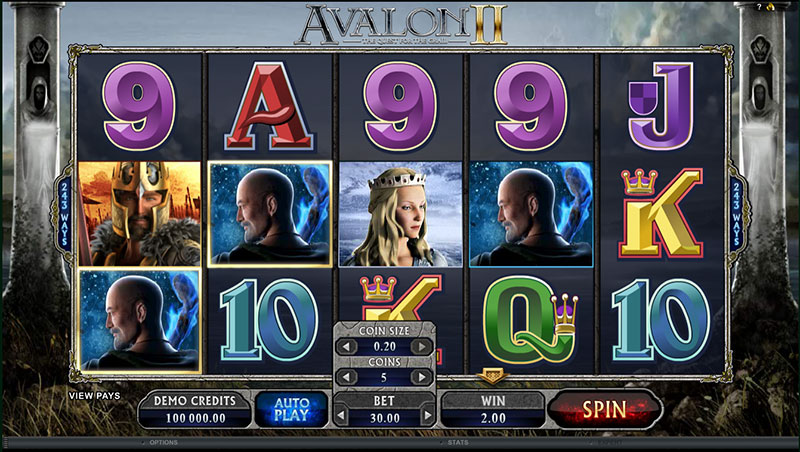The width and height of the screenshot is (800, 452).
Task: Open the View Pays paytable
Action: tap(94, 395)
